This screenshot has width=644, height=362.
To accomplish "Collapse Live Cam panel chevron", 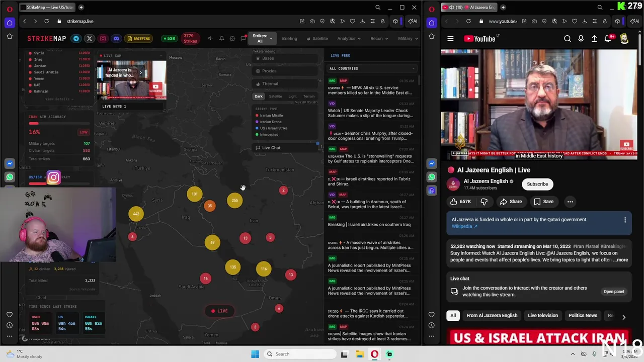I will tap(161, 56).
